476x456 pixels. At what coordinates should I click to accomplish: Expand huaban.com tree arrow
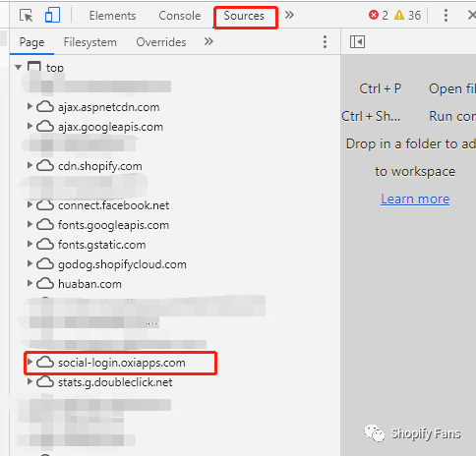(30, 283)
